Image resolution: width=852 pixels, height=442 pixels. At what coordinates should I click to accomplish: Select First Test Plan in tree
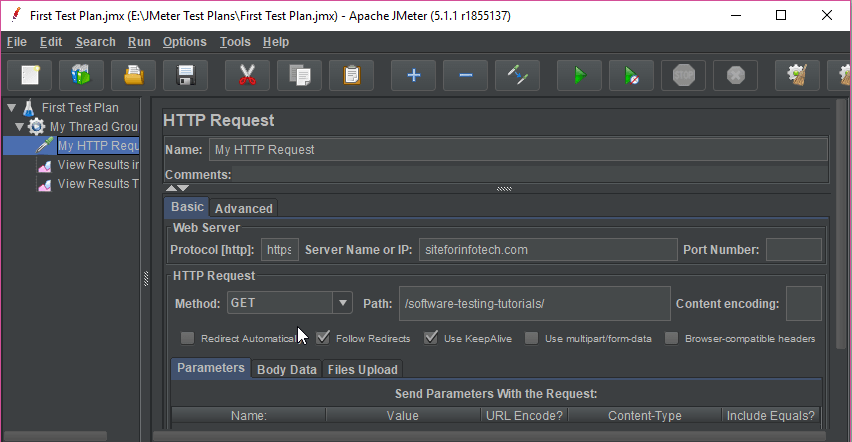80,108
